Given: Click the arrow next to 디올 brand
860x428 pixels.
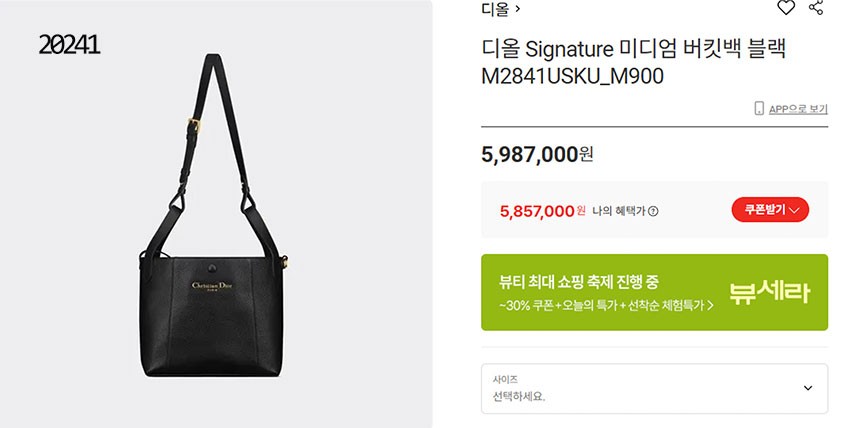Looking at the screenshot, I should (x=518, y=9).
